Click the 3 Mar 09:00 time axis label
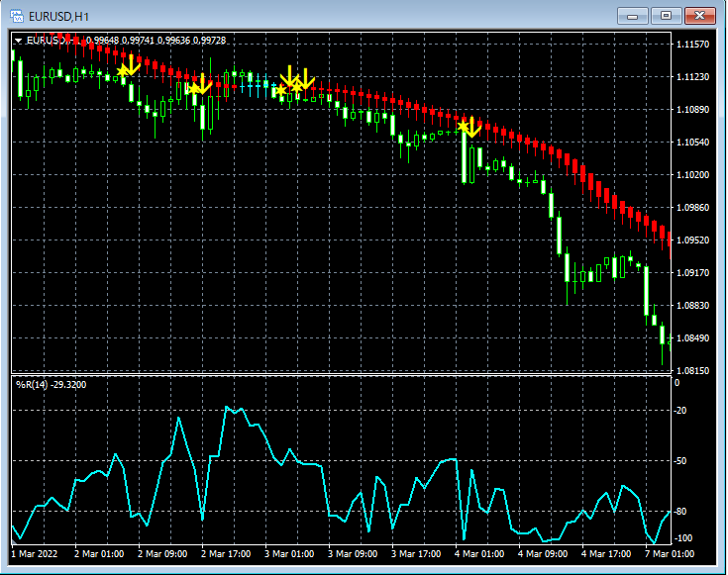Image resolution: width=728 pixels, height=575 pixels. 353,554
